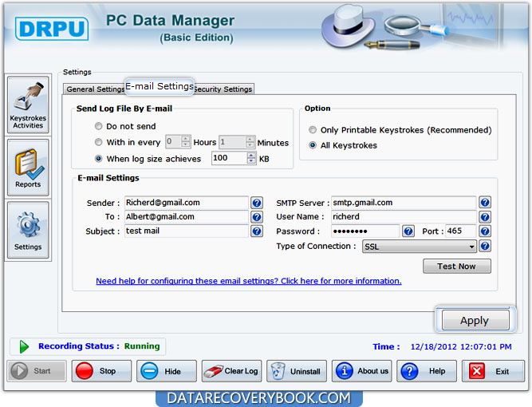The width and height of the screenshot is (532, 407).
Task: Click the help icon beside Password field
Action: click(x=408, y=231)
